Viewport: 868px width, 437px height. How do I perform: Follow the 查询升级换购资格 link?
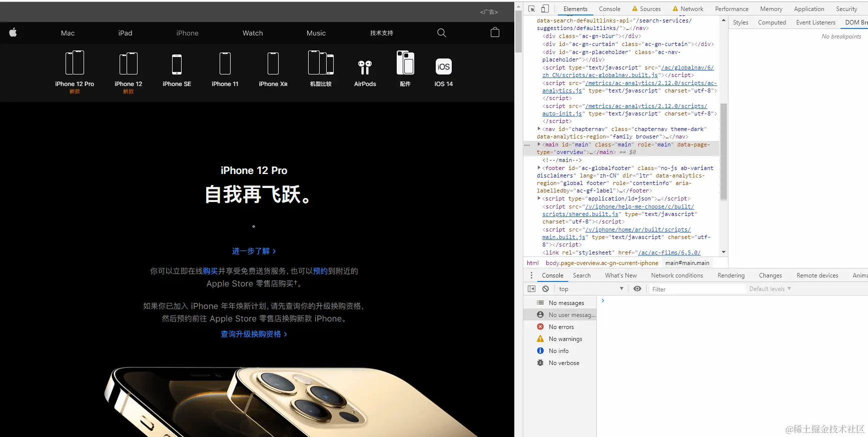(254, 334)
